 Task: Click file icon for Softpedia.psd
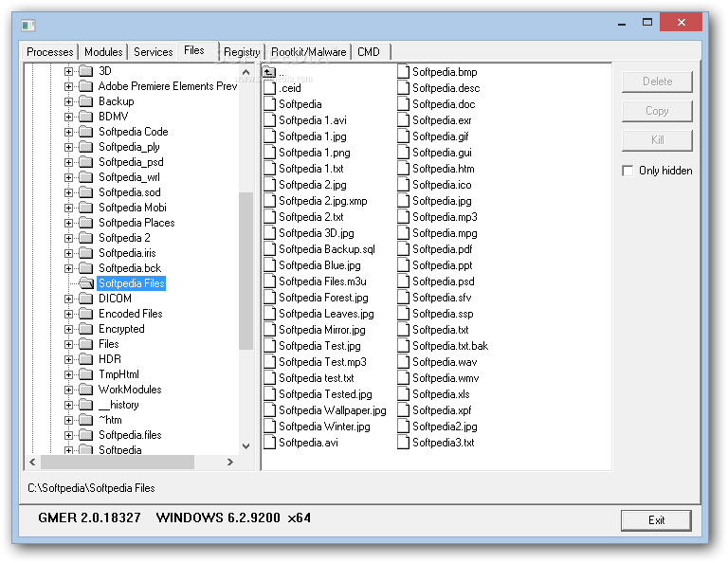coord(404,281)
